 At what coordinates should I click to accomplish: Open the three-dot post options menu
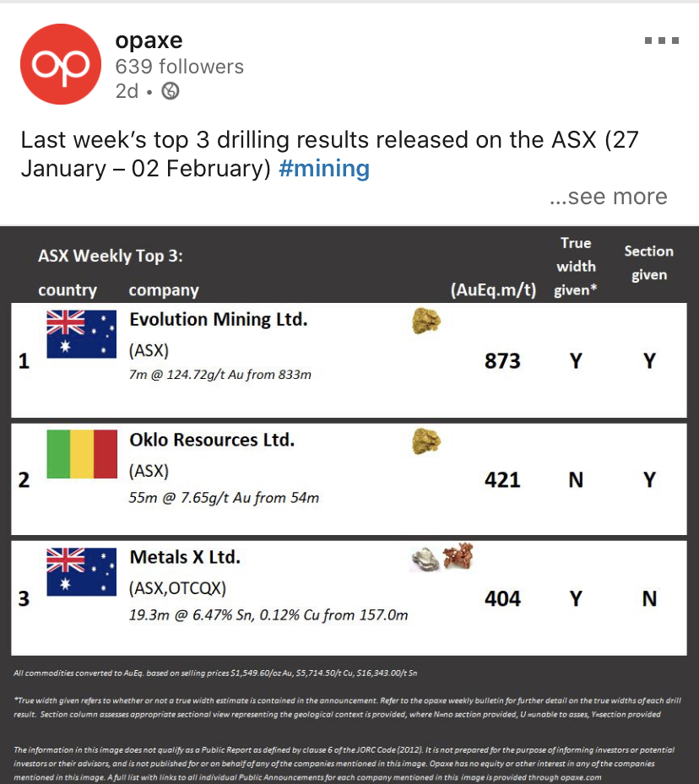662,41
